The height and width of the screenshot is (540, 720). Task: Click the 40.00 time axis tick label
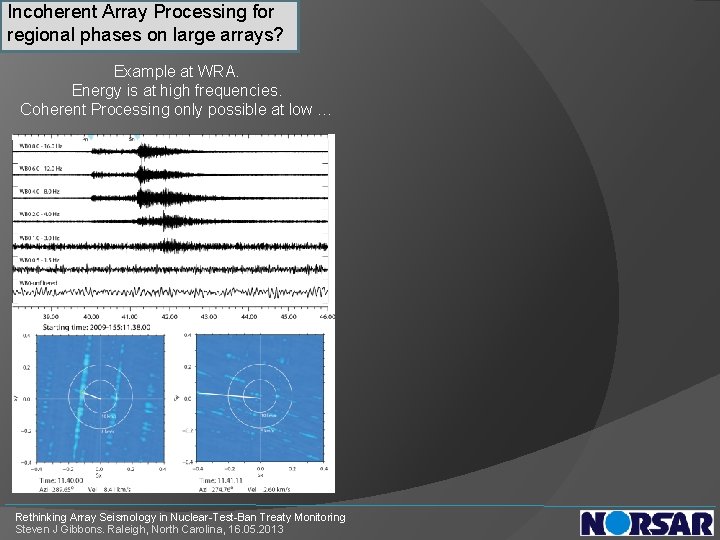click(90, 317)
